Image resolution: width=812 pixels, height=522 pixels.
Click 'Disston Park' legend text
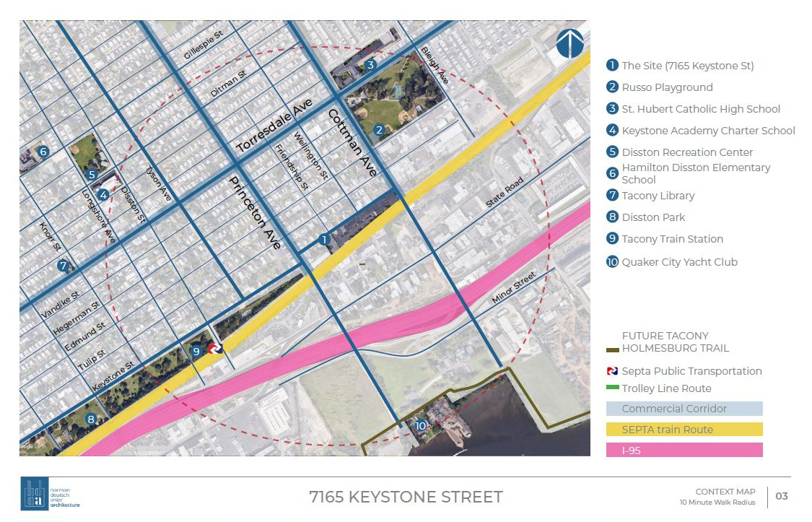pyautogui.click(x=653, y=217)
